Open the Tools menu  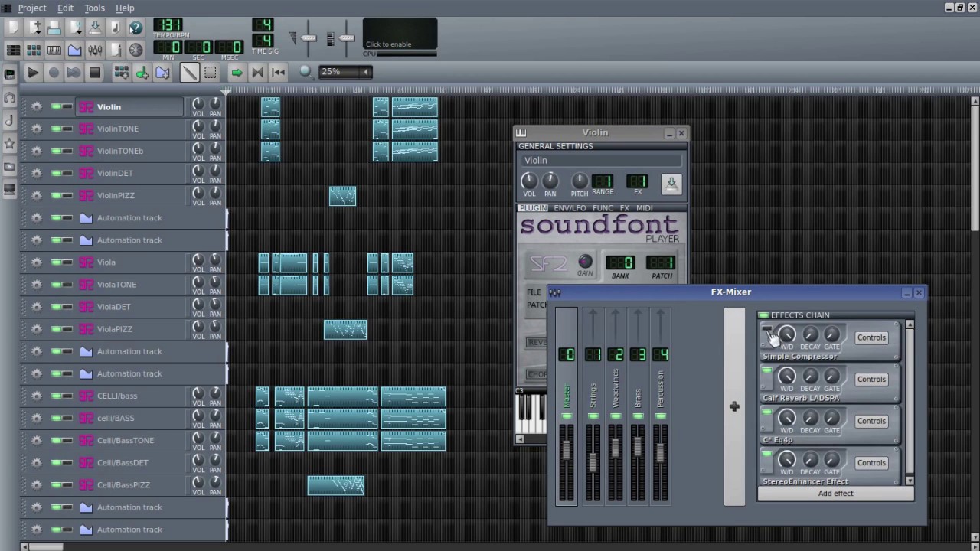point(94,8)
